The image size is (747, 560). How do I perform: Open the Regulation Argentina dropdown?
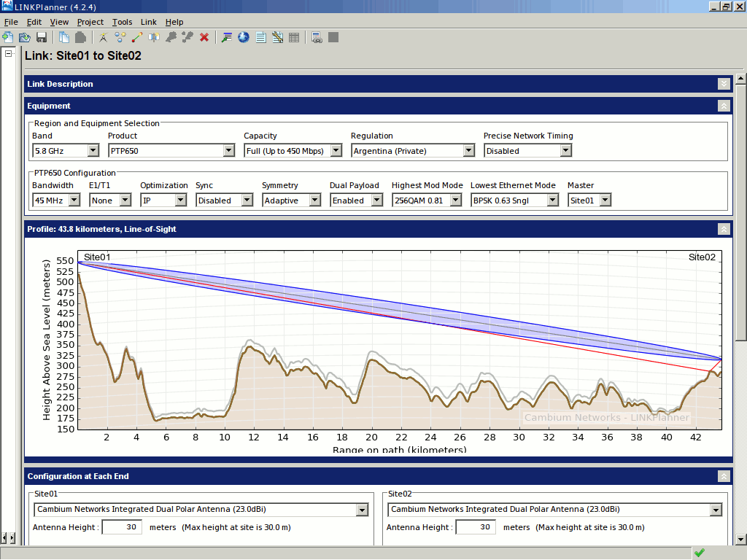469,151
